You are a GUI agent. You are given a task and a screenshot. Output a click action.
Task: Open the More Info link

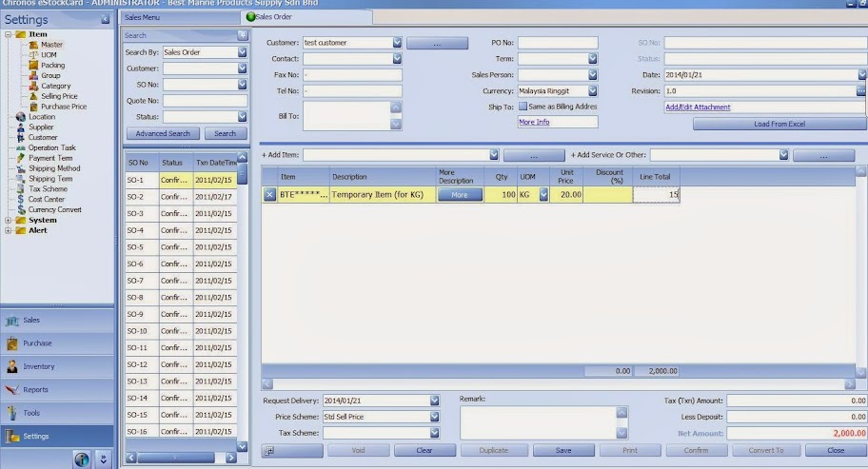tap(534, 122)
